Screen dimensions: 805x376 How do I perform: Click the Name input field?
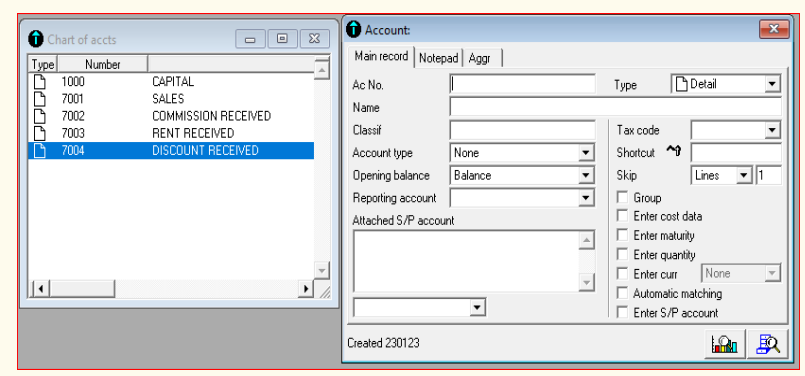616,107
